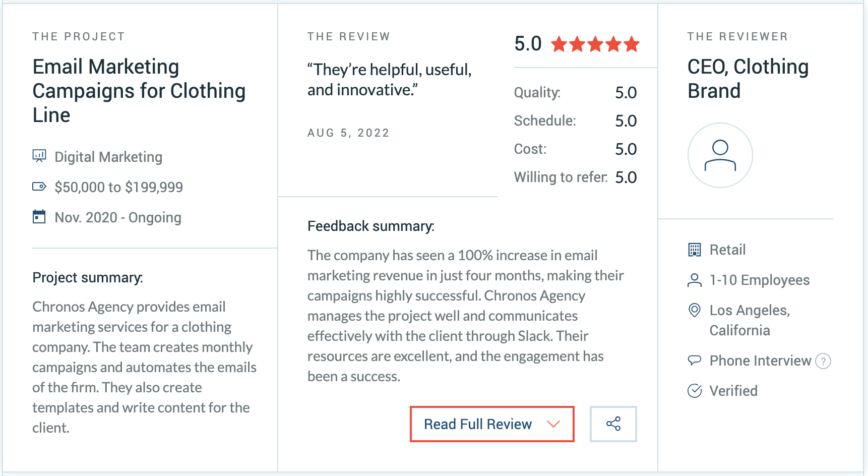Click the Digital Marketing presentation icon

[39, 156]
